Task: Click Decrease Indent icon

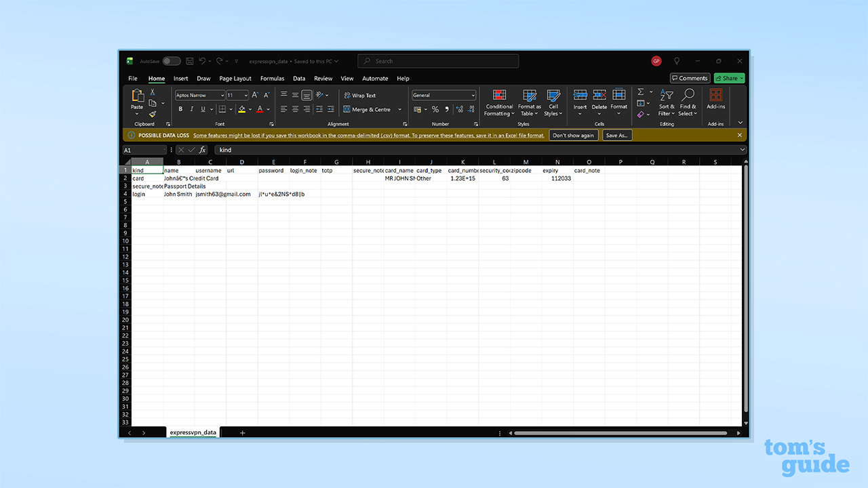Action: 319,109
